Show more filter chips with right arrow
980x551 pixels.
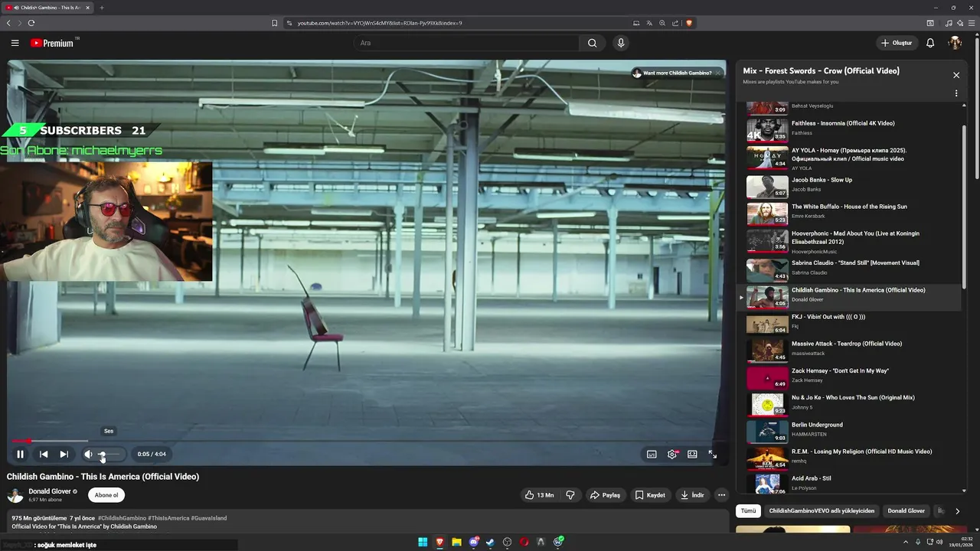[x=957, y=510]
